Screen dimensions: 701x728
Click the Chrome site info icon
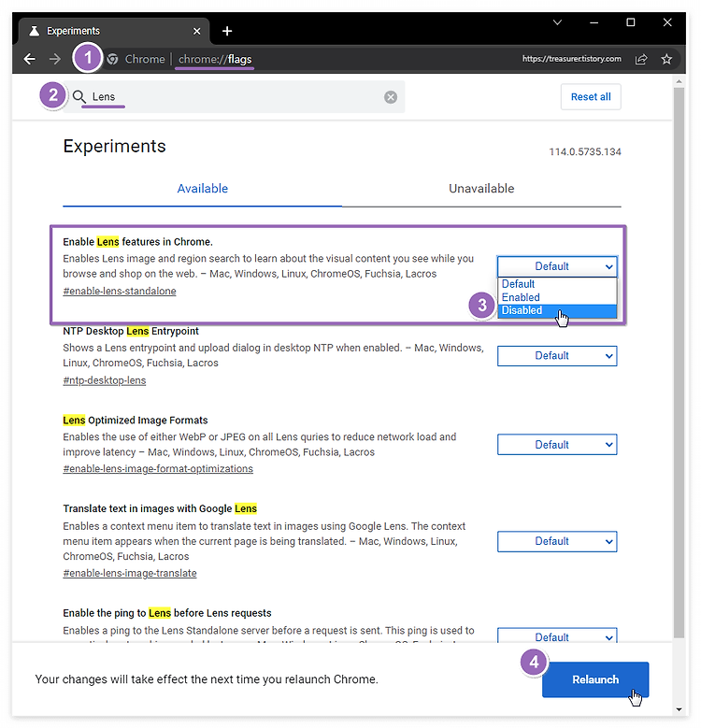coord(112,59)
